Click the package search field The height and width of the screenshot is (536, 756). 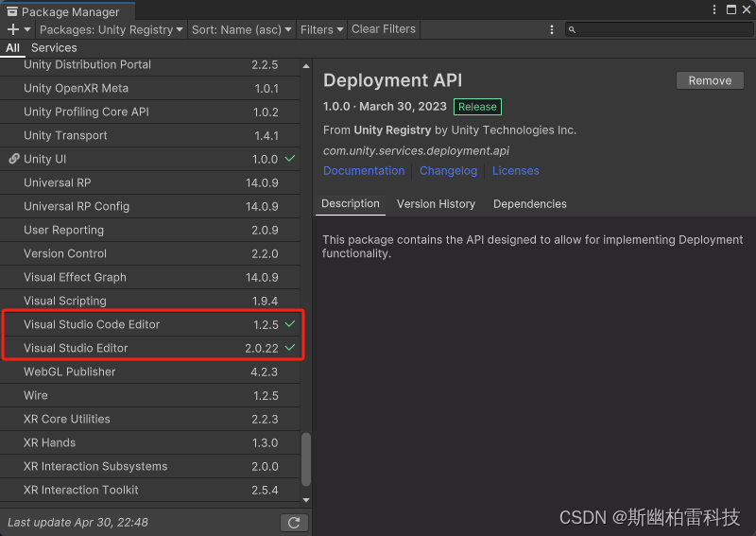(659, 30)
